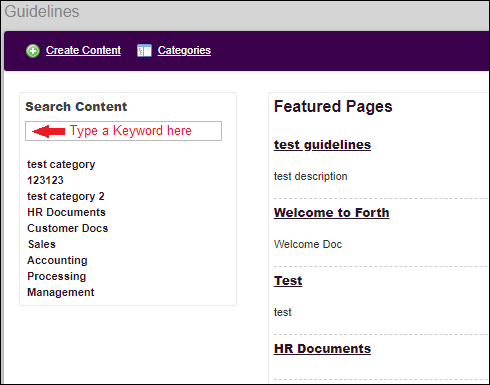Pick the 'Processing' category
The width and height of the screenshot is (490, 385).
[x=57, y=276]
